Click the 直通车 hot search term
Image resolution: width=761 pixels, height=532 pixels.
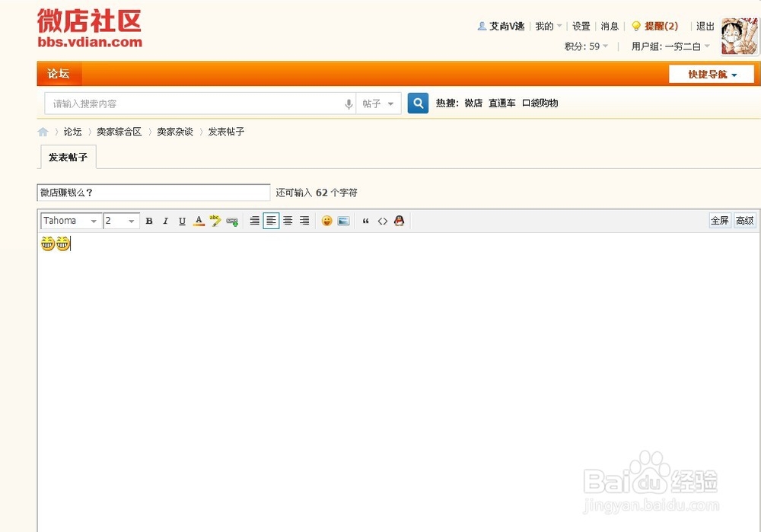(x=501, y=103)
